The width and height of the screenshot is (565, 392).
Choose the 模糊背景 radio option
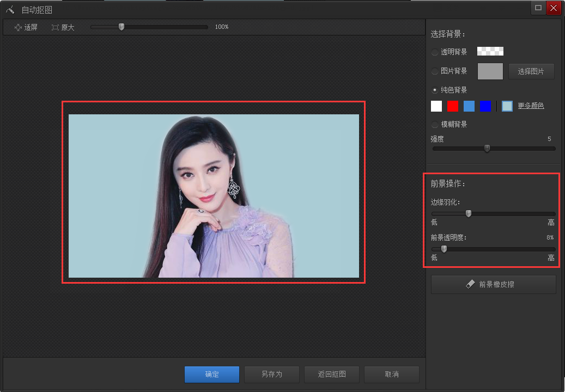(435, 124)
